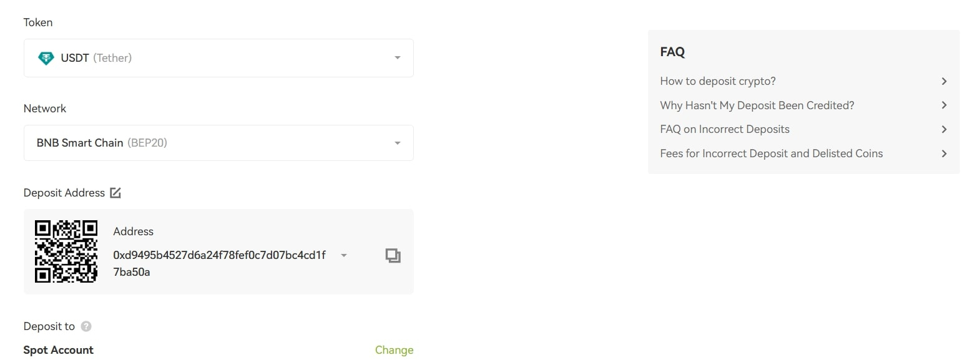Open How to deposit crypto FAQ
980x360 pixels.
pyautogui.click(x=718, y=81)
